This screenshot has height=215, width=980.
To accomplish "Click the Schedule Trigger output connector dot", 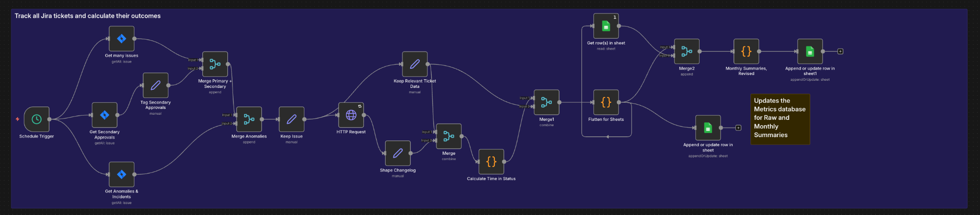I will pos(49,119).
